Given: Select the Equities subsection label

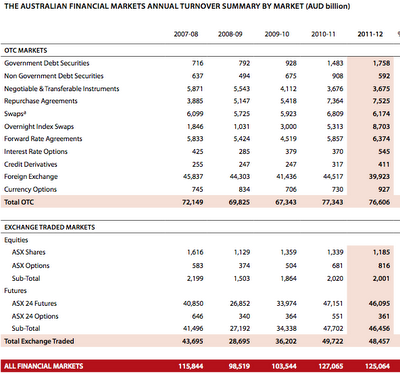Looking at the screenshot, I should tap(16, 240).
